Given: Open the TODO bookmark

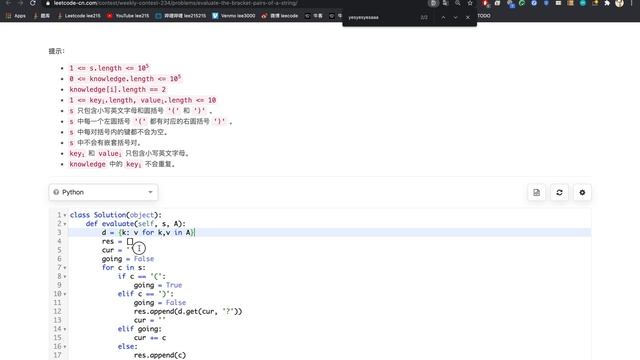Looking at the screenshot, I should (484, 16).
